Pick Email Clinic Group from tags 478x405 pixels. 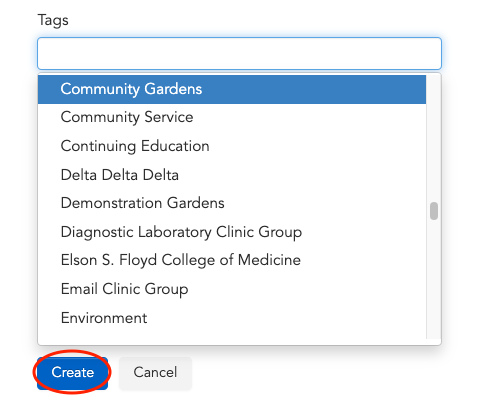click(x=232, y=289)
